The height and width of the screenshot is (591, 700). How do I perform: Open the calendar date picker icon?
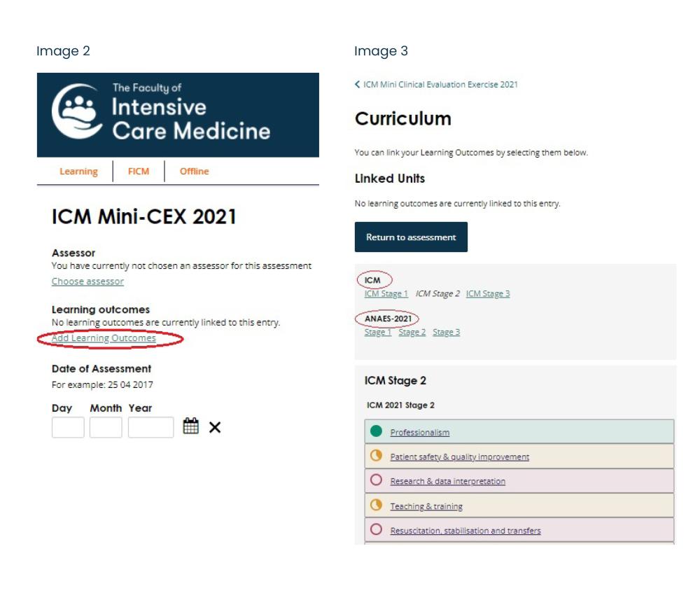(x=190, y=426)
